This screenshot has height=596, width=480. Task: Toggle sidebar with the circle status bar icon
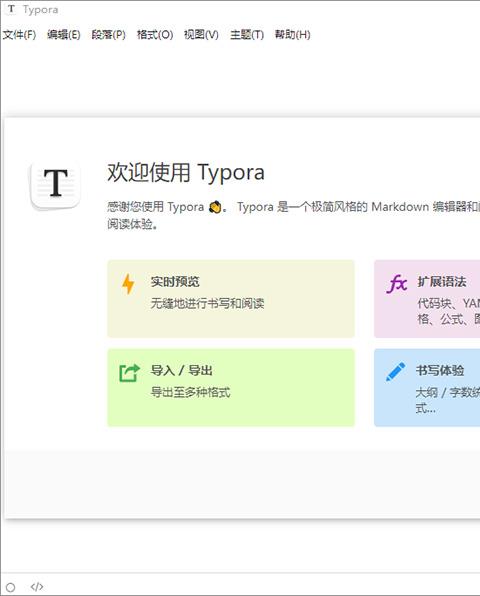[11, 587]
